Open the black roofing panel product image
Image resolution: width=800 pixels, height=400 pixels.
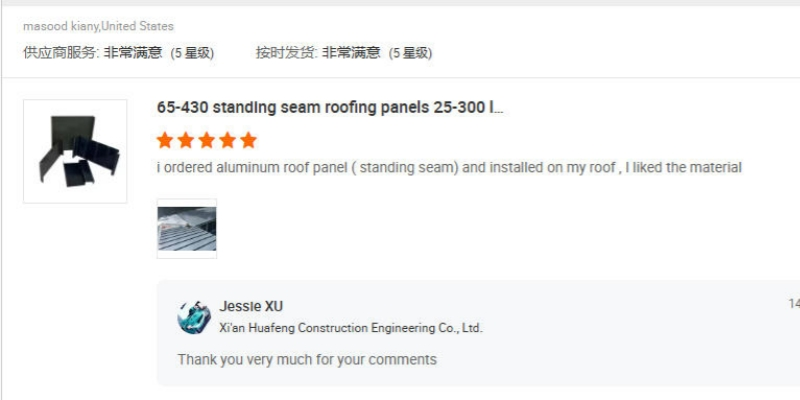[75, 151]
